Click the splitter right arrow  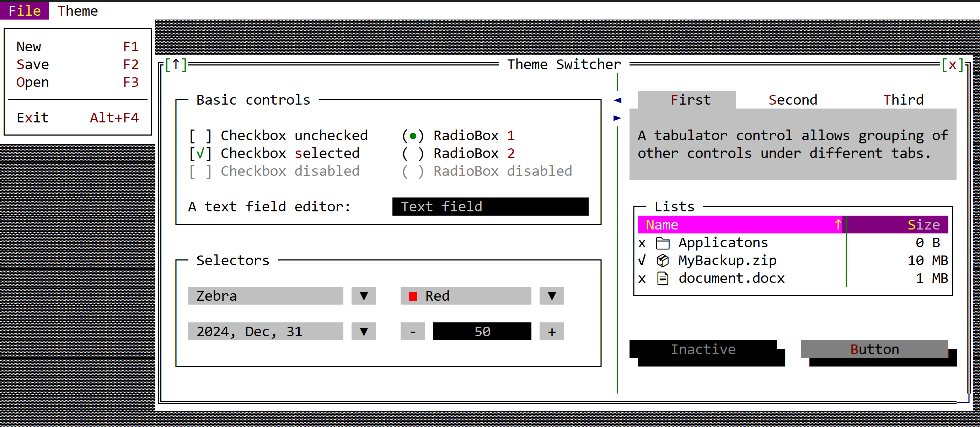pos(617,118)
